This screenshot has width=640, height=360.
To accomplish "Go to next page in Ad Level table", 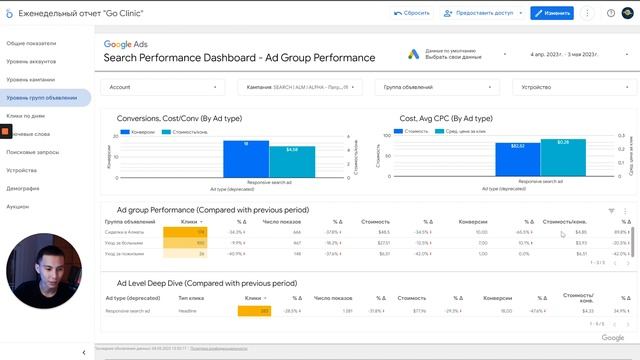I will pos(628,324).
